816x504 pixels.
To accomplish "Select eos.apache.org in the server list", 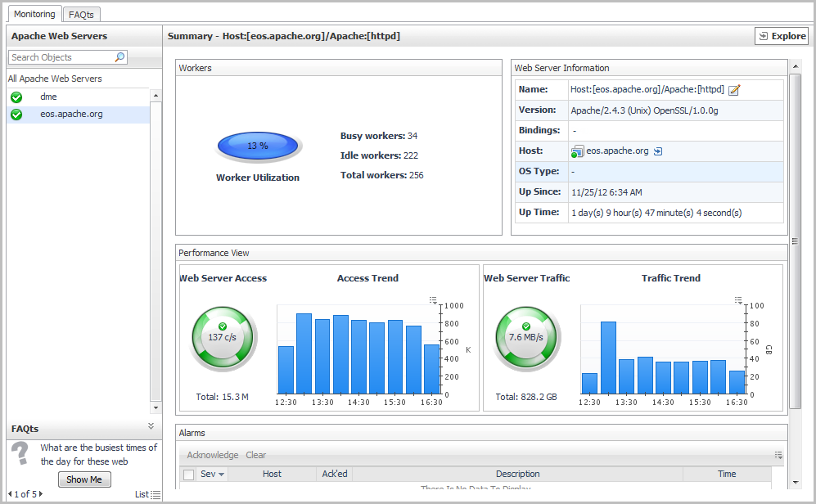I will [x=71, y=115].
